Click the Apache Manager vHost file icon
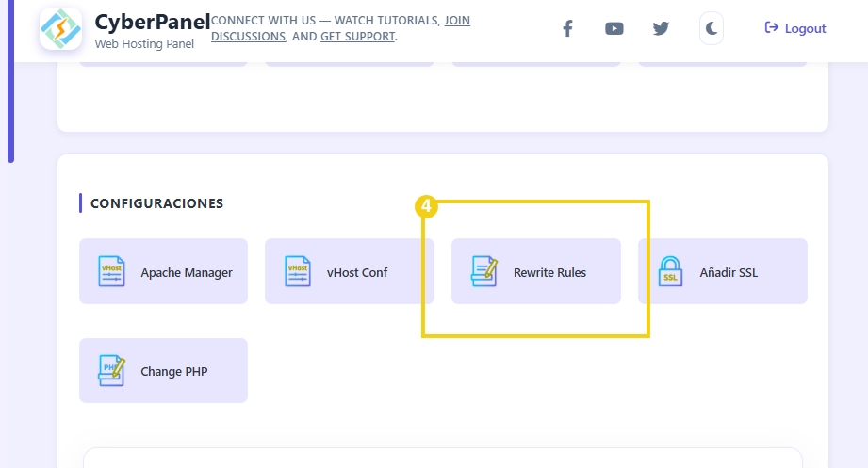Image resolution: width=868 pixels, height=468 pixels. click(x=112, y=271)
